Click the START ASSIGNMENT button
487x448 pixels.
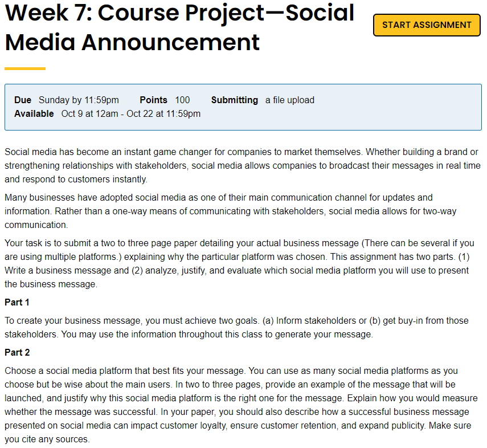tap(426, 25)
